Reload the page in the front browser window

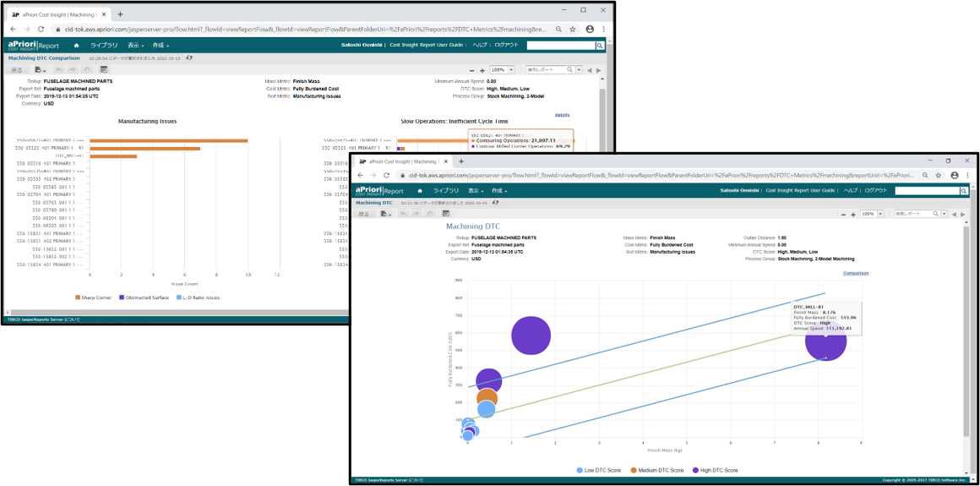tap(387, 175)
